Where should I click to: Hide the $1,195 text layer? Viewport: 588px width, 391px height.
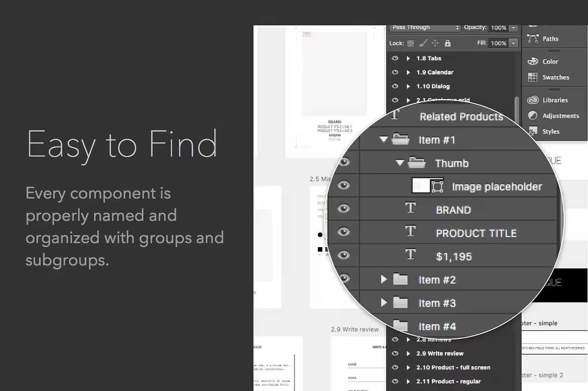(x=344, y=255)
